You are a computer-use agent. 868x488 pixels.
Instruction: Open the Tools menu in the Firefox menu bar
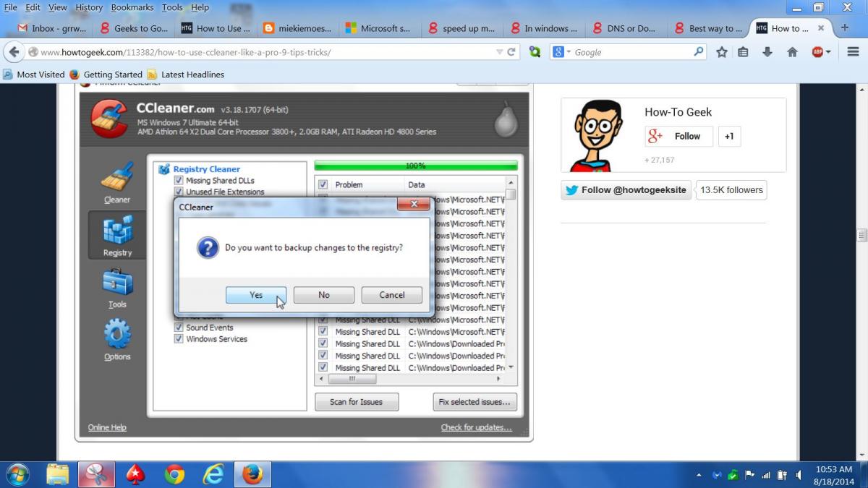coord(172,7)
